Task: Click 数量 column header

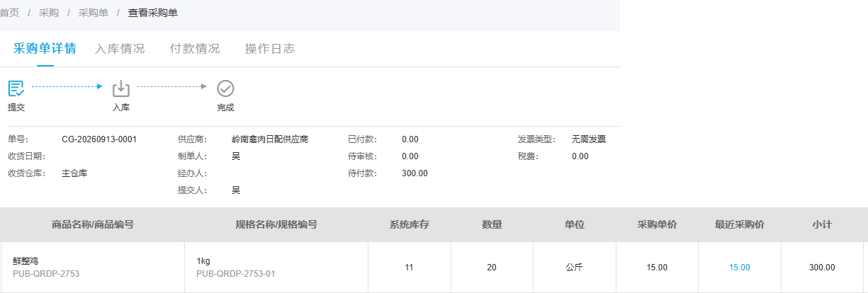Action: [x=492, y=224]
